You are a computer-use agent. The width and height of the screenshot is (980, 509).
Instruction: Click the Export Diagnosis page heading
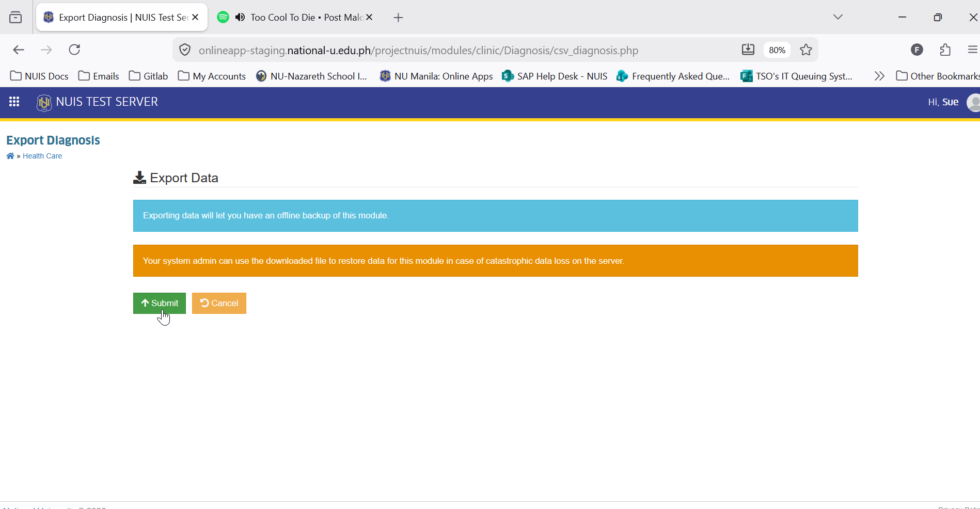[53, 140]
